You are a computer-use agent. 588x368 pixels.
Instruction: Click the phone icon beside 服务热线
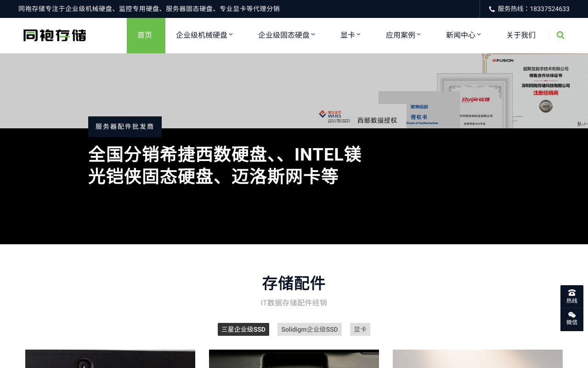[492, 9]
